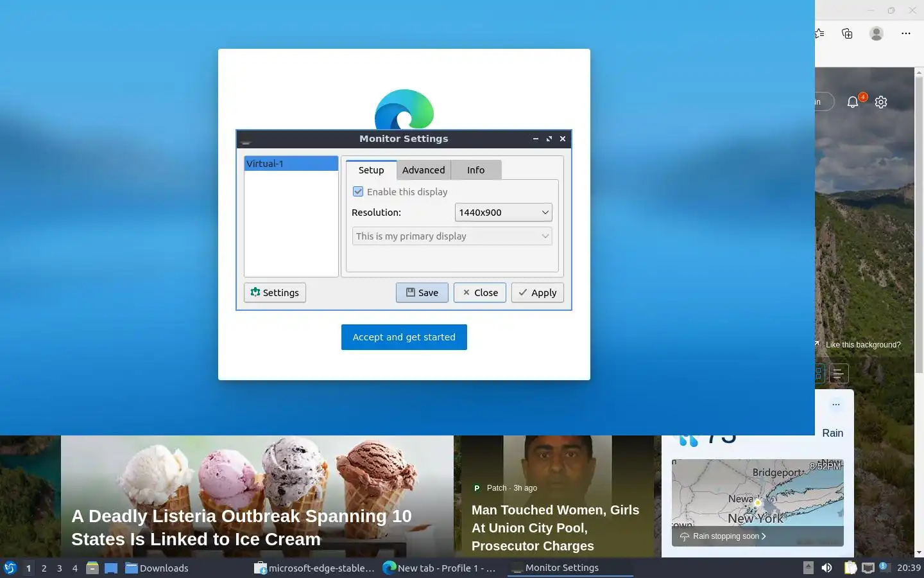
Task: Switch to workspace 3
Action: click(59, 568)
